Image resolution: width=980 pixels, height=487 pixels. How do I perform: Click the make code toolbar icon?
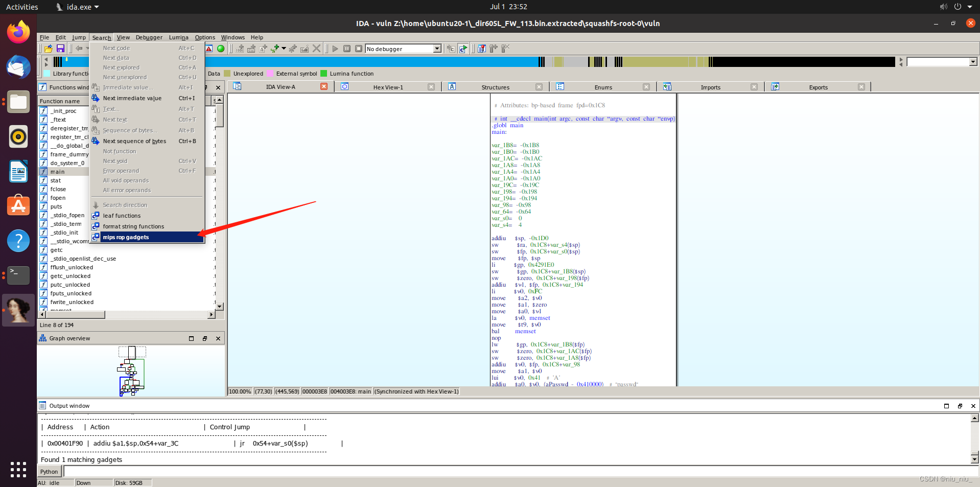click(x=240, y=49)
